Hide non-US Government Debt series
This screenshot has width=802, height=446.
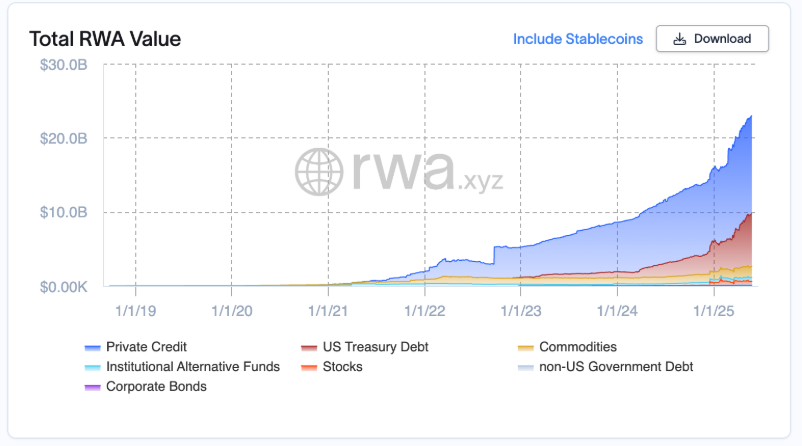[x=616, y=367]
